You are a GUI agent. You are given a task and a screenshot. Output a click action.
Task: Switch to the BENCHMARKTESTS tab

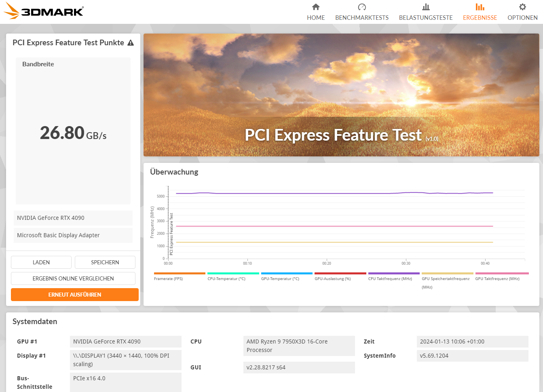click(x=362, y=18)
